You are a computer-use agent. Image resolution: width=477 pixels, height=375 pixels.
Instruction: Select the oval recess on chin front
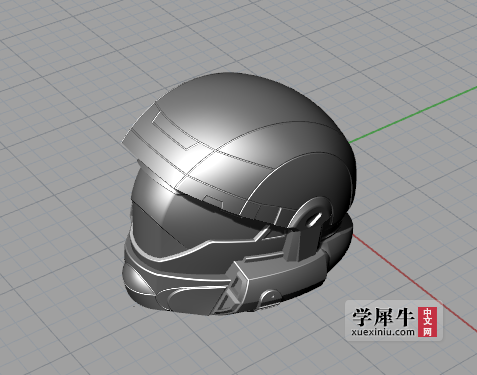(x=137, y=278)
